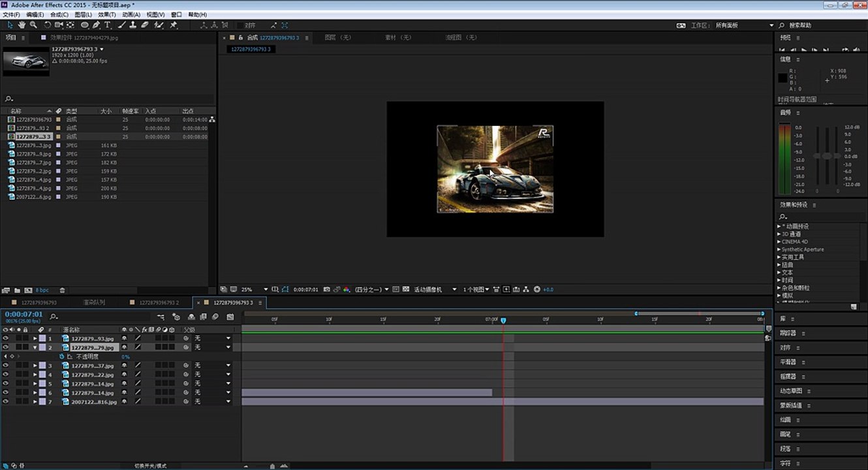The height and width of the screenshot is (470, 868).
Task: Open the resolution (四分之一) dropdown
Action: 372,289
